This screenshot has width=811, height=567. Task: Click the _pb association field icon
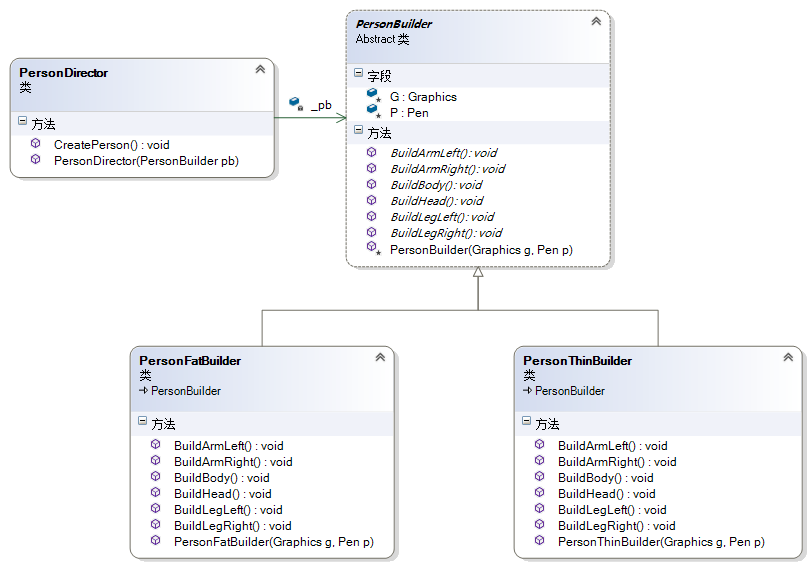[x=296, y=103]
